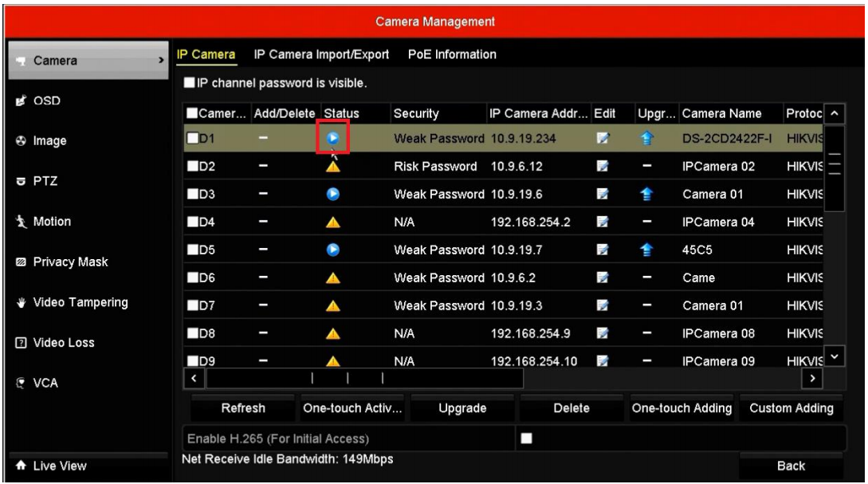Click the Refresh button
This screenshot has height=484, width=868.
[x=243, y=409]
